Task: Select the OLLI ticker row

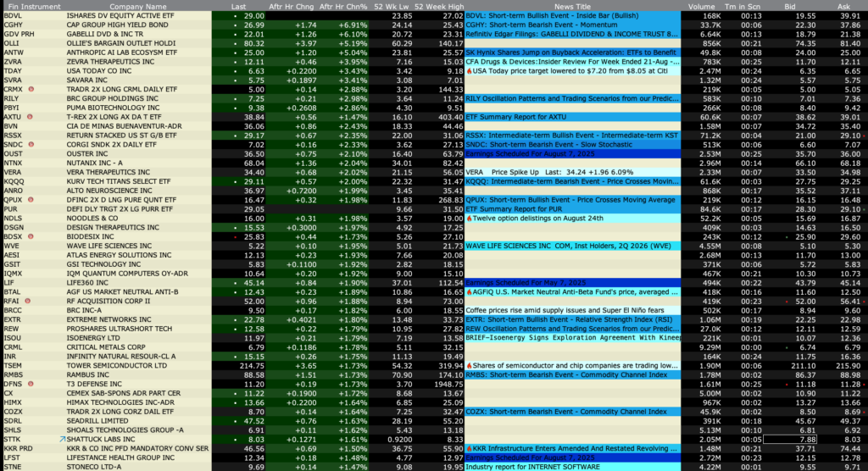Action: tap(434, 43)
